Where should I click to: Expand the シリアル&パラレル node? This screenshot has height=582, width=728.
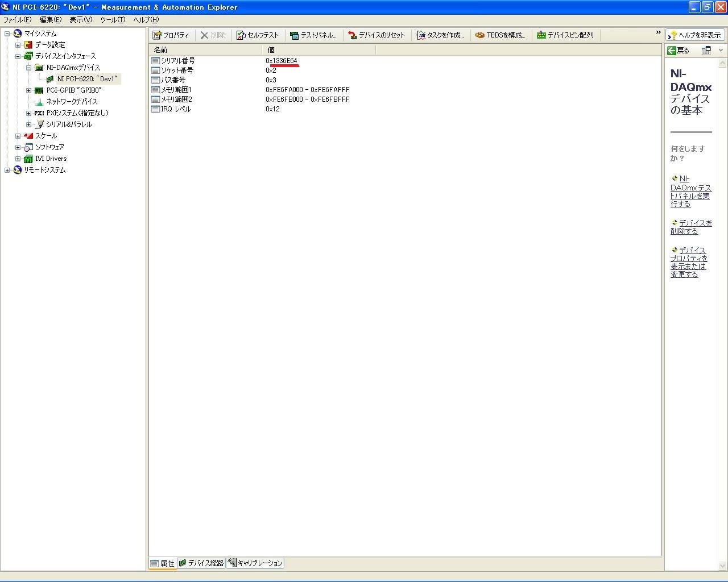[28, 124]
